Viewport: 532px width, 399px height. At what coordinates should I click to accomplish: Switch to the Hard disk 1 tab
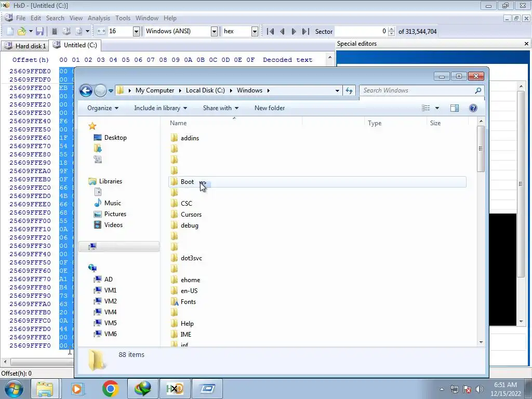[25, 46]
